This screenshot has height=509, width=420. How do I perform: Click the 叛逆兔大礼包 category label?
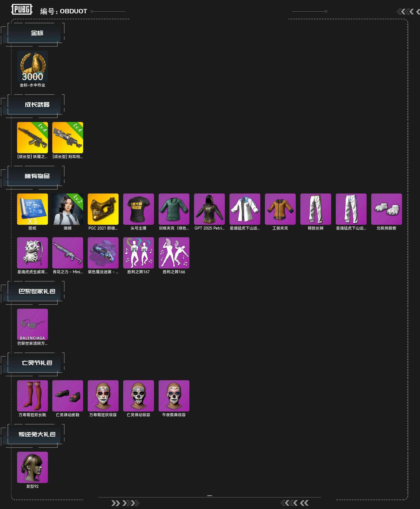37,434
